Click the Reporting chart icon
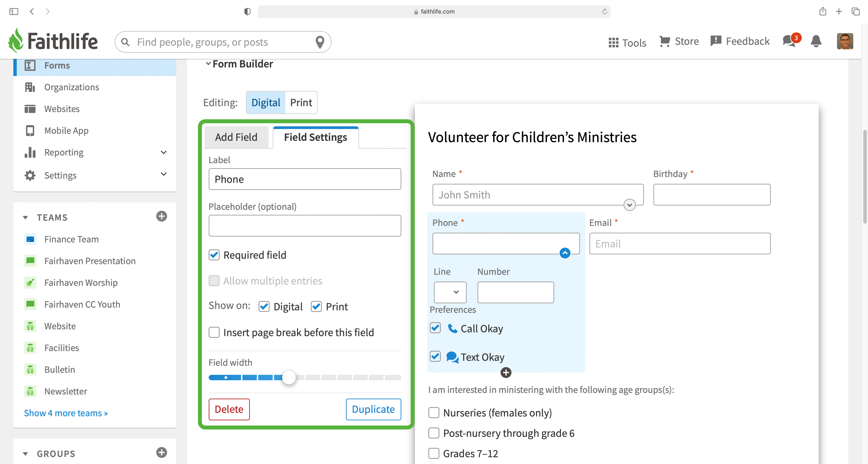 pos(30,152)
